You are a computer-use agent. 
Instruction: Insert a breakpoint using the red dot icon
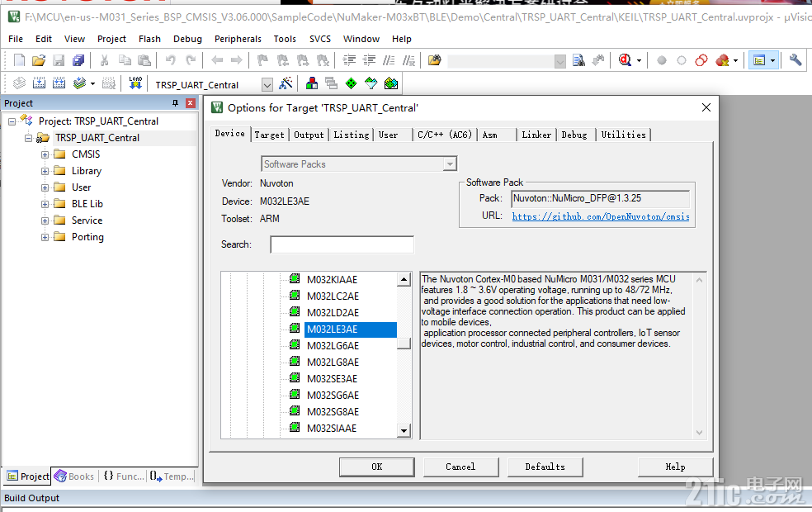pyautogui.click(x=661, y=60)
